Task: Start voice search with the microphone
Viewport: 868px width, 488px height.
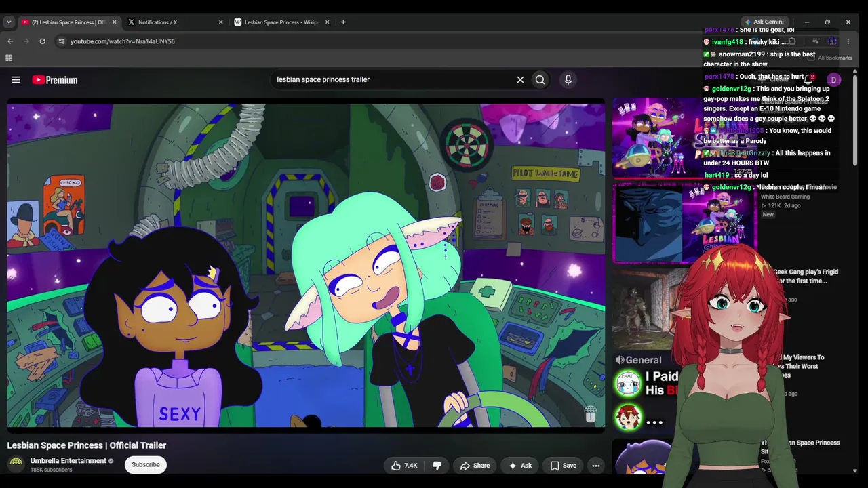Action: click(568, 80)
